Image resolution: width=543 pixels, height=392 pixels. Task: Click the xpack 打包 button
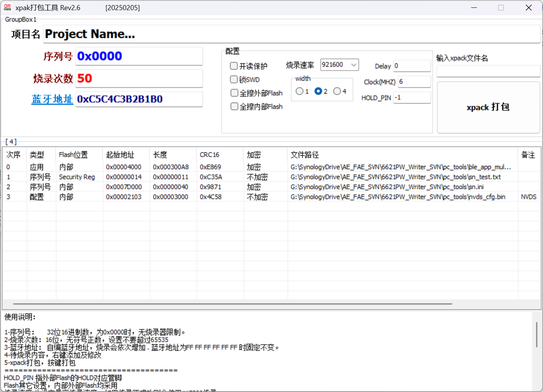(x=488, y=107)
